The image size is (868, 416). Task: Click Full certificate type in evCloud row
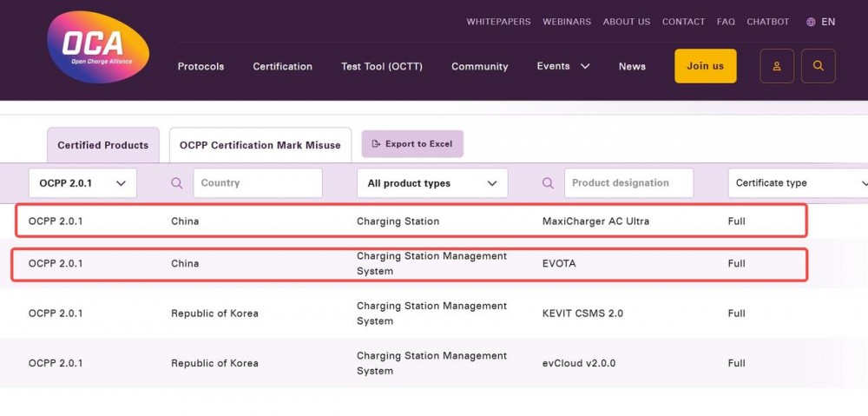[737, 363]
